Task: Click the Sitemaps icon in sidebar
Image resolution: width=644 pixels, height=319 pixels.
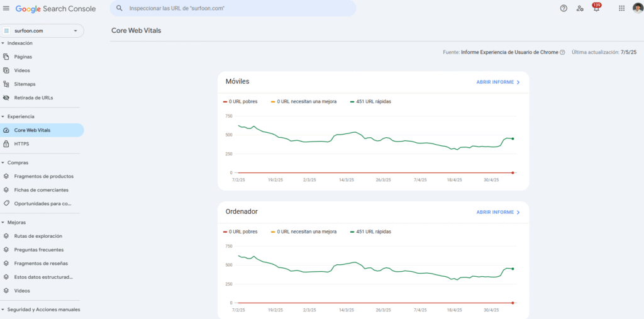Action: [6, 84]
